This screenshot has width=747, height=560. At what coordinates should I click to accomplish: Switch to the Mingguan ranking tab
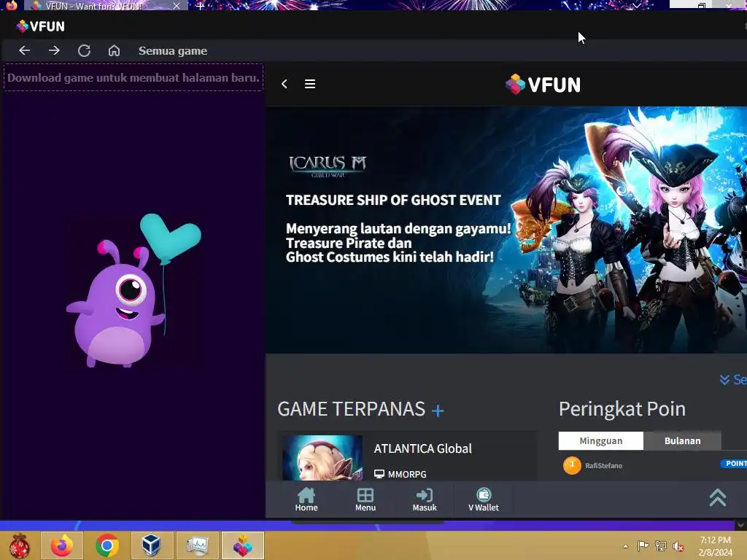pyautogui.click(x=601, y=441)
